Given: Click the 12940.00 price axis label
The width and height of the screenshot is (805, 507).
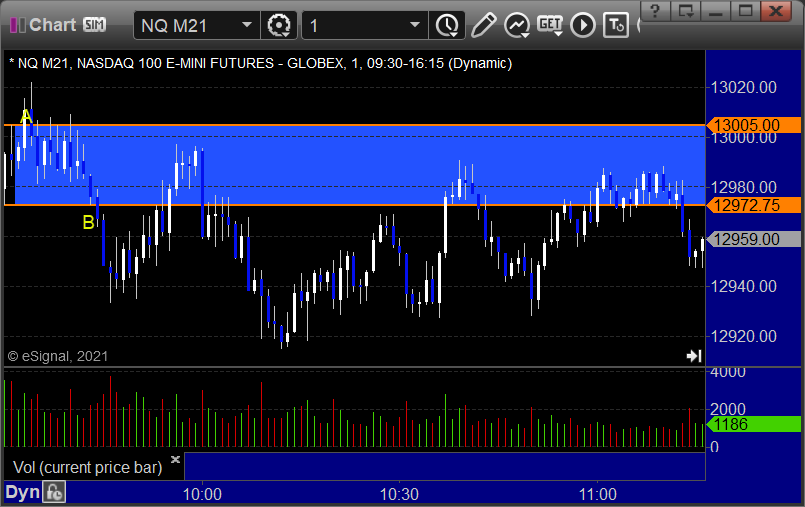Looking at the screenshot, I should coord(743,286).
